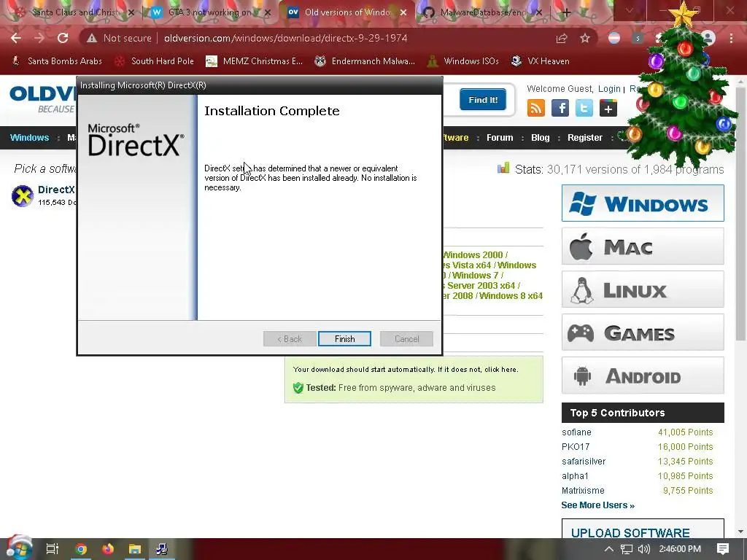This screenshot has width=747, height=560.
Task: Click the Upload Software heading
Action: pos(630,532)
